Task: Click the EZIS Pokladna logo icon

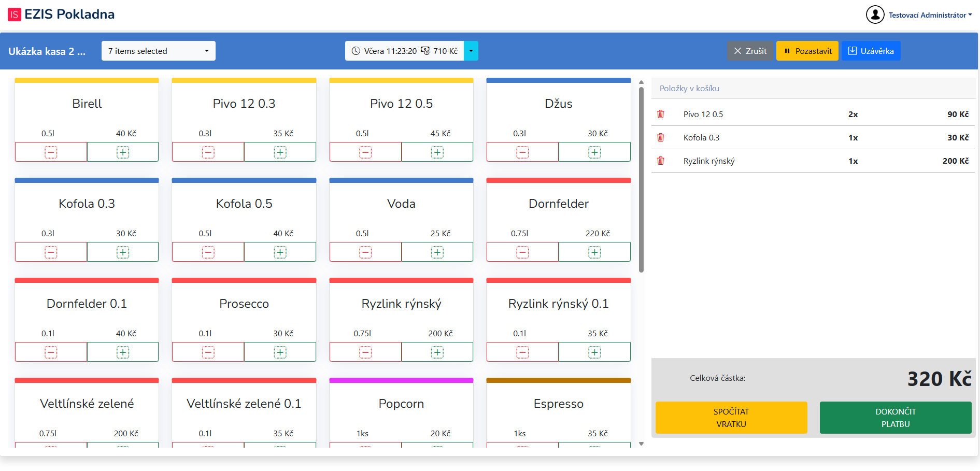Action: click(15, 15)
